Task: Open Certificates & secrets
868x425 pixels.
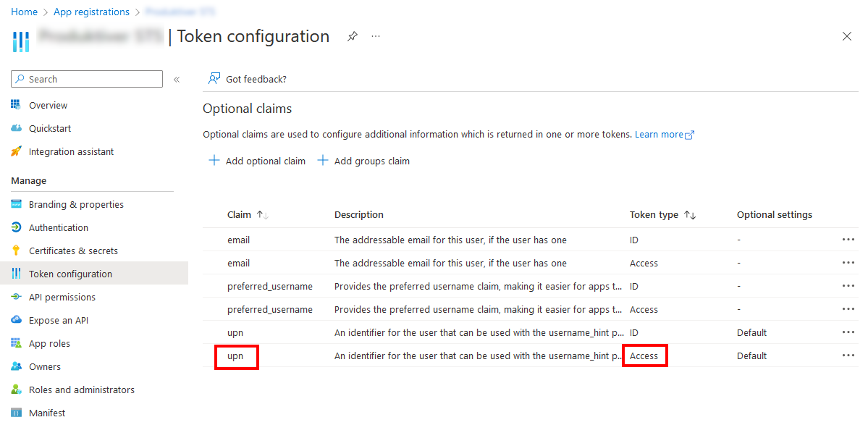Action: point(73,251)
